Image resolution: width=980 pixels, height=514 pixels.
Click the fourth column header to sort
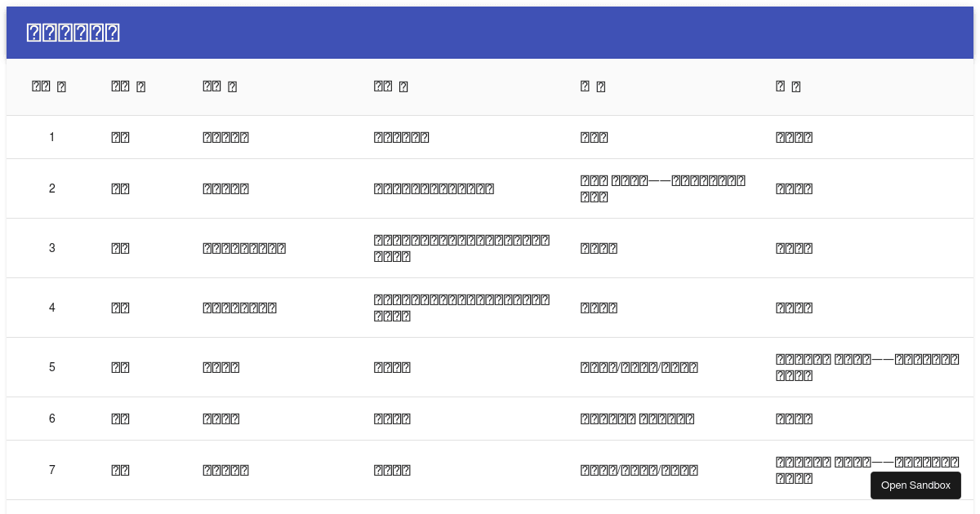(390, 86)
